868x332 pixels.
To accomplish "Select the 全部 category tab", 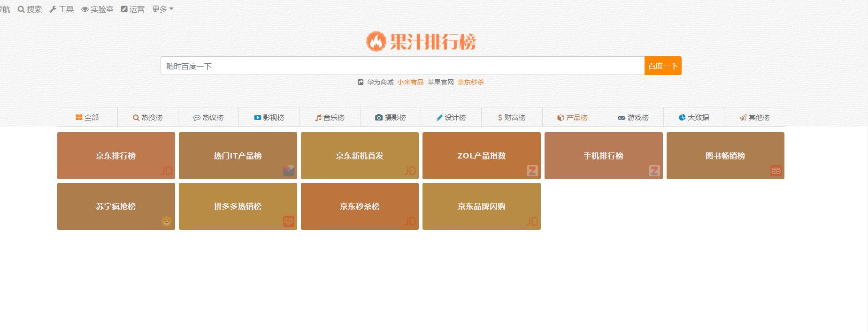I will (x=87, y=117).
